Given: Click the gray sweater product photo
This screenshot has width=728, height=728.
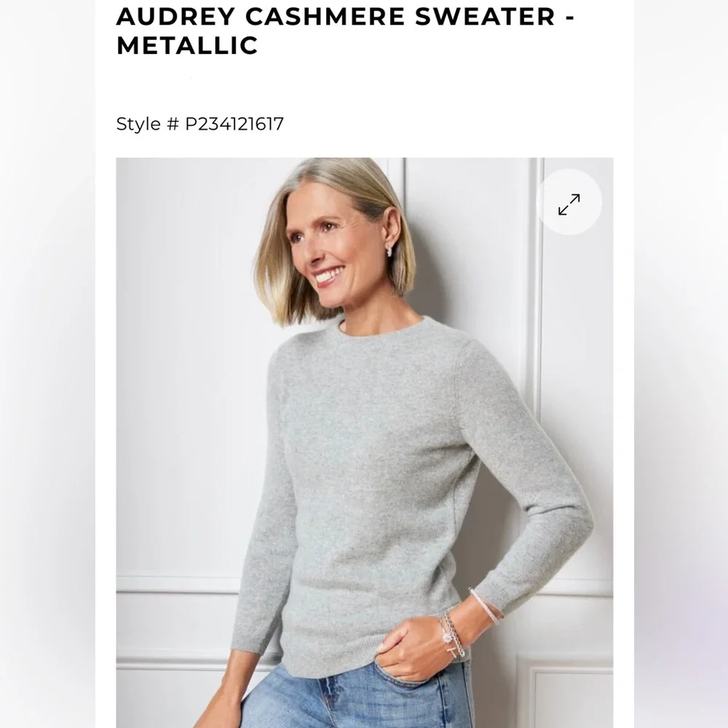Looking at the screenshot, I should [x=365, y=443].
